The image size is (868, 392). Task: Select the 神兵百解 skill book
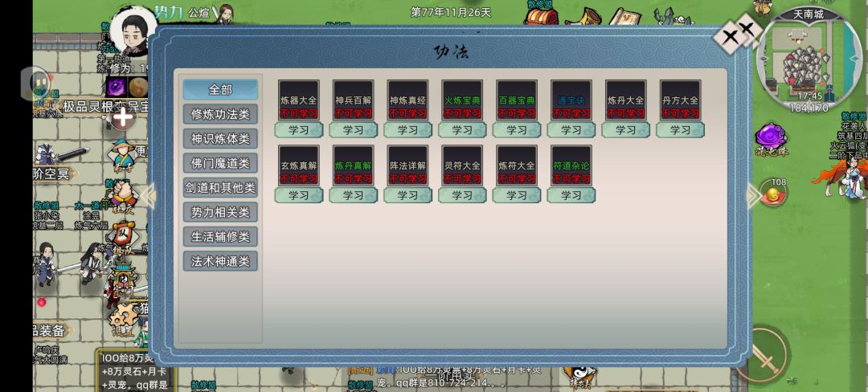pyautogui.click(x=353, y=100)
